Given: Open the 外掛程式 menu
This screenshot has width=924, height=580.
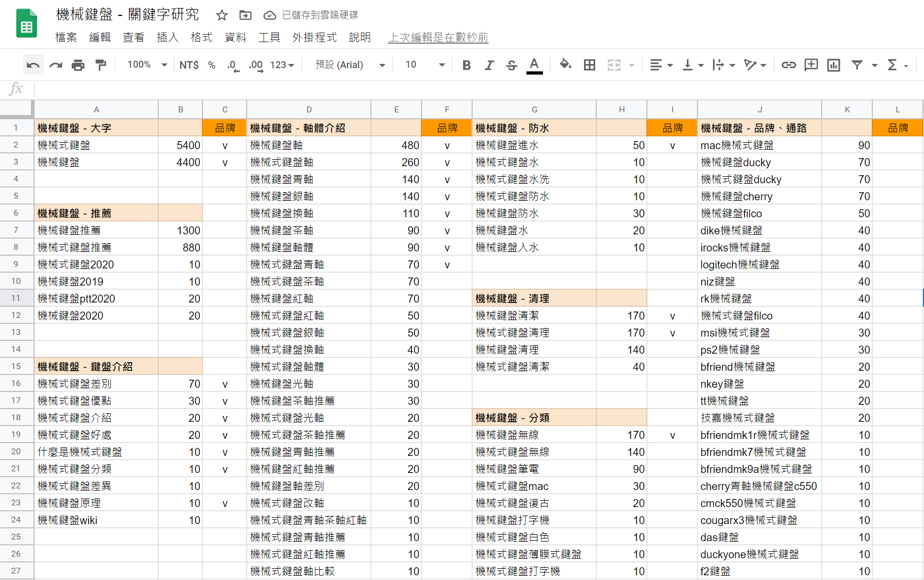Looking at the screenshot, I should (314, 37).
